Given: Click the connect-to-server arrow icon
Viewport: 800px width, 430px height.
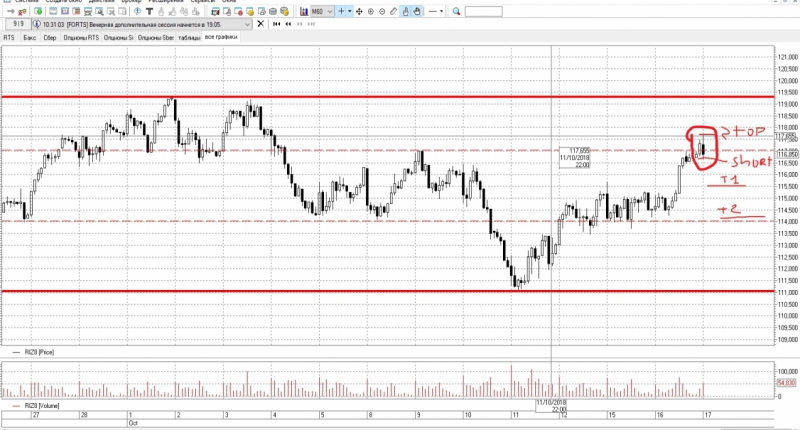Looking at the screenshot, I should [x=11, y=11].
